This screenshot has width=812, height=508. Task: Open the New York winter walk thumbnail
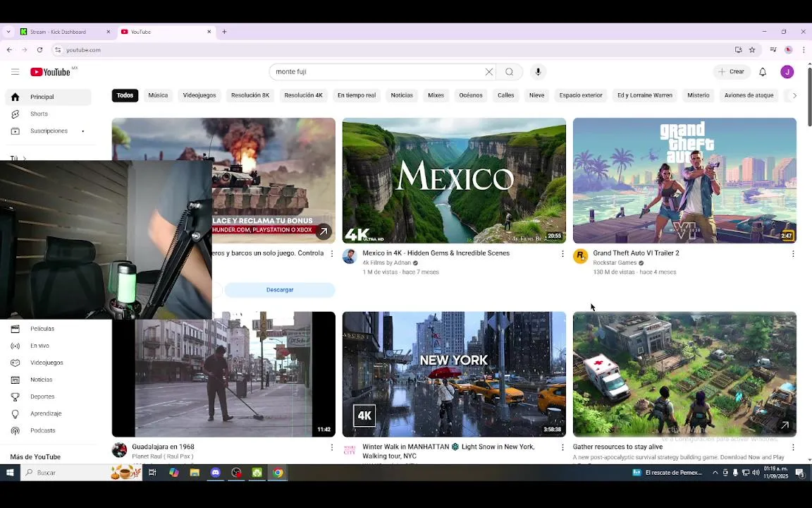[454, 374]
